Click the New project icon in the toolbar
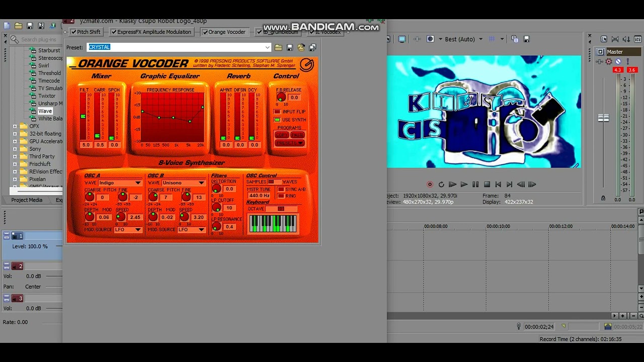Image resolution: width=644 pixels, height=362 pixels. pyautogui.click(x=7, y=26)
